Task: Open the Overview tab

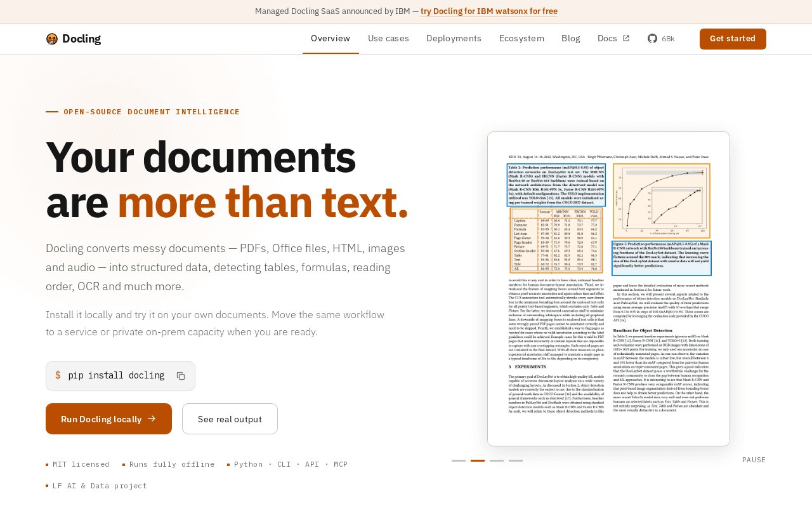Action: (x=331, y=39)
